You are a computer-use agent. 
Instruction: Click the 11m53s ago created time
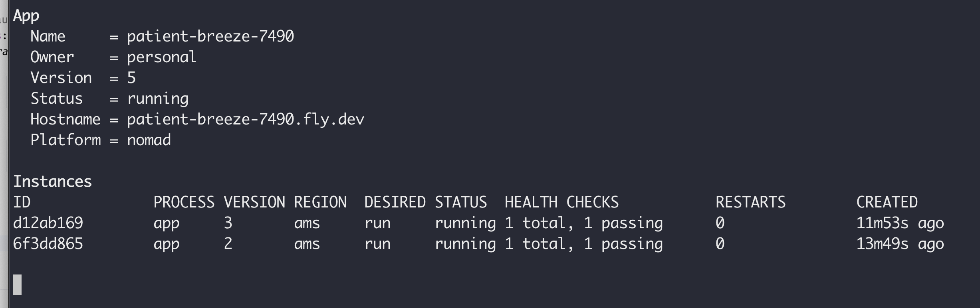(900, 223)
